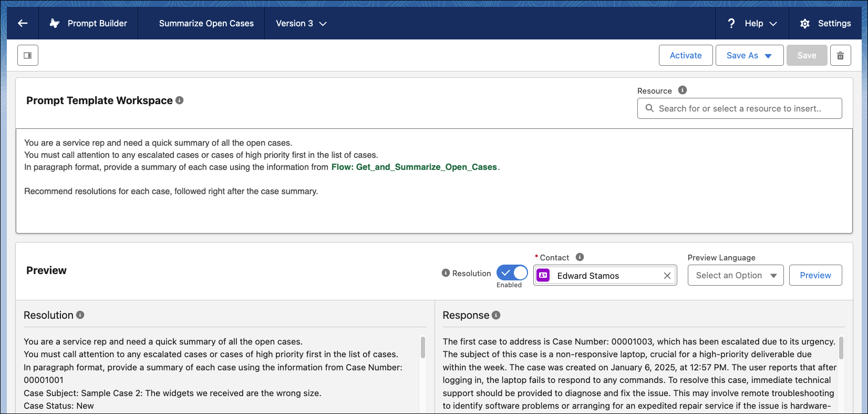
Task: Click 'Recommend resolutions for each case' line
Action: pyautogui.click(x=171, y=191)
